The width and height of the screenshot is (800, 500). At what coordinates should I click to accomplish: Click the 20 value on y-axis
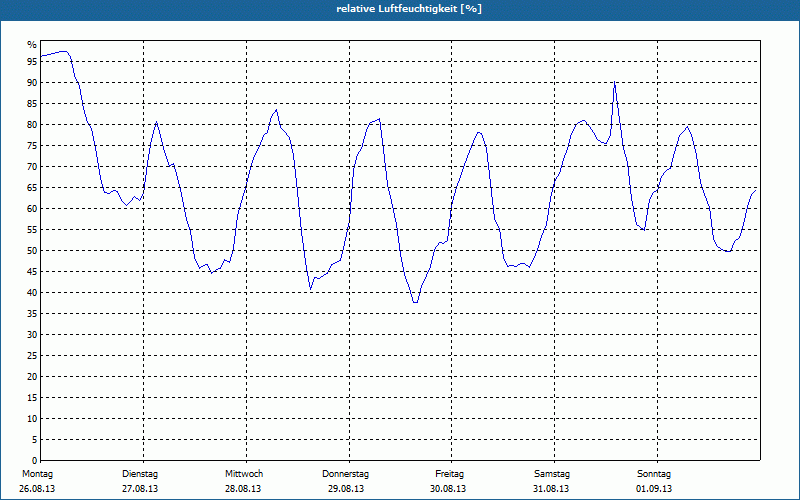tap(32, 377)
